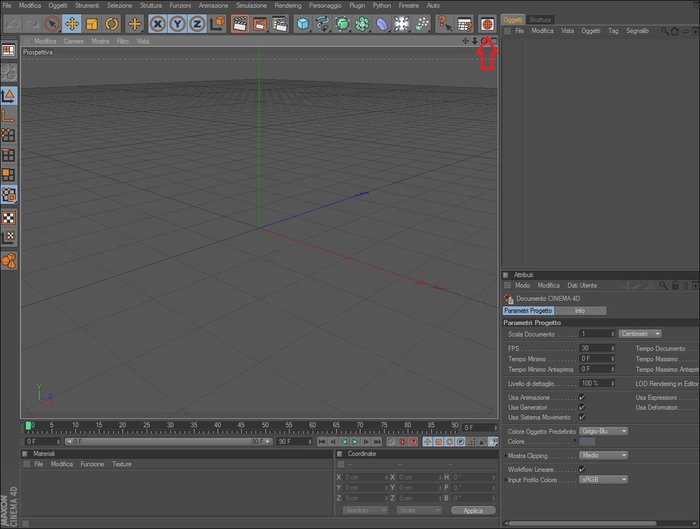
Task: Open the white scene environment icon
Action: tap(401, 24)
